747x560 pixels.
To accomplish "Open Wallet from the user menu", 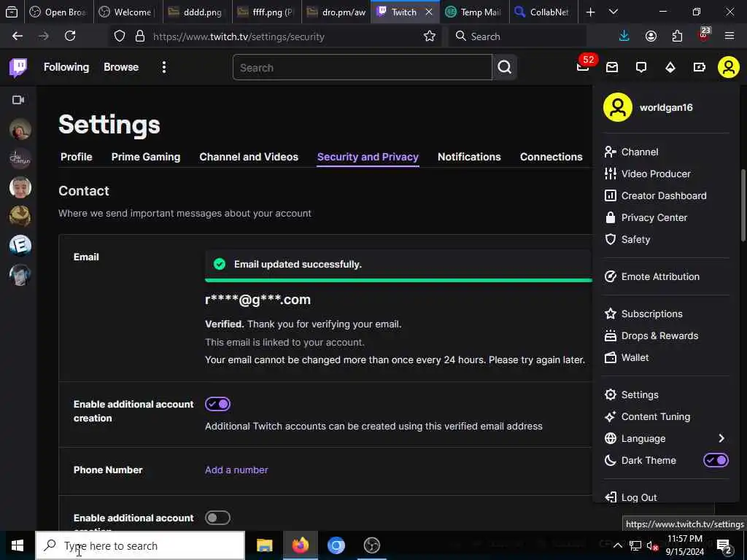I will tap(665, 357).
